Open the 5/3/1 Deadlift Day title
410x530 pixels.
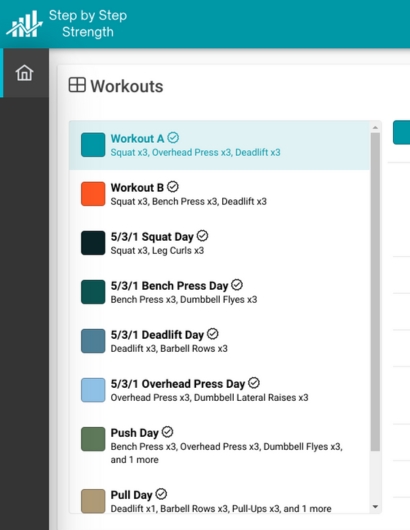[157, 335]
